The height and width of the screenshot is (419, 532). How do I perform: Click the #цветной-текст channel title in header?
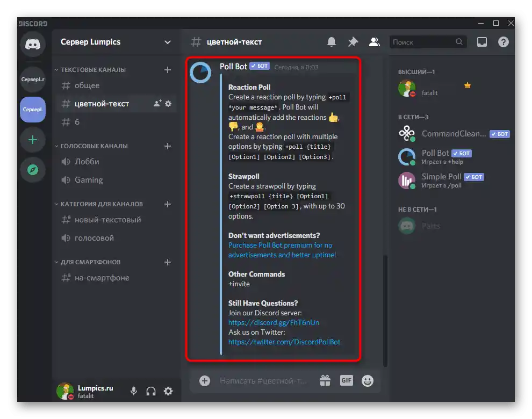coord(234,42)
